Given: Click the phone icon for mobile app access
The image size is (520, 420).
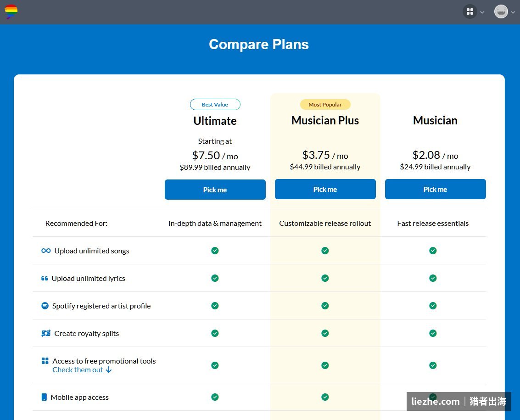Looking at the screenshot, I should click(44, 397).
